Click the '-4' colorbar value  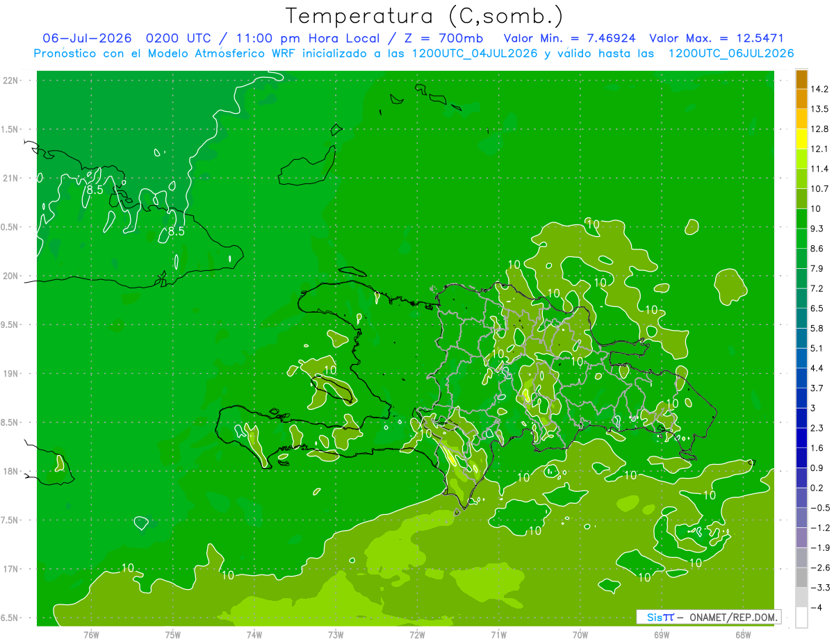point(816,608)
